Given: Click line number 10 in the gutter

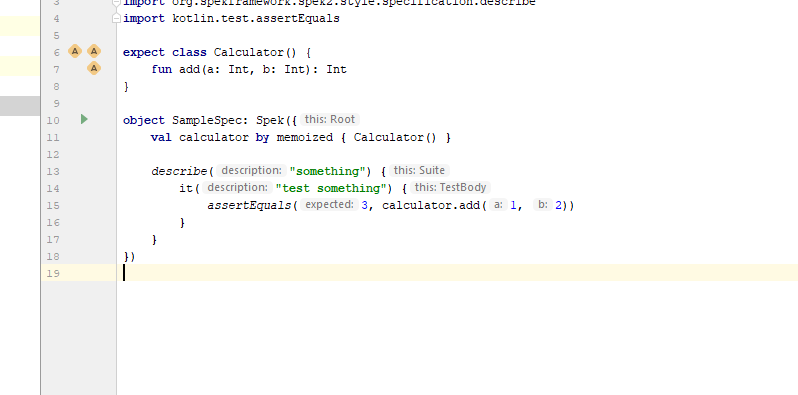Looking at the screenshot, I should (x=53, y=121).
